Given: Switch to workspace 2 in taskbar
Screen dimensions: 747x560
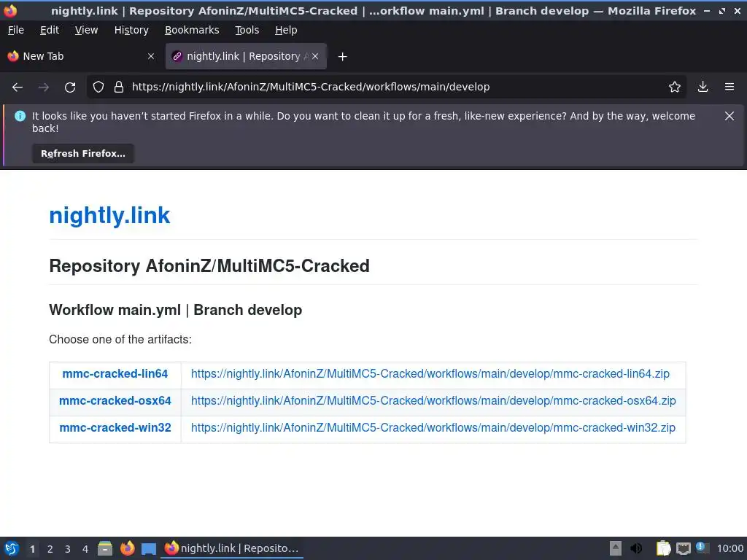Looking at the screenshot, I should click(x=50, y=549).
